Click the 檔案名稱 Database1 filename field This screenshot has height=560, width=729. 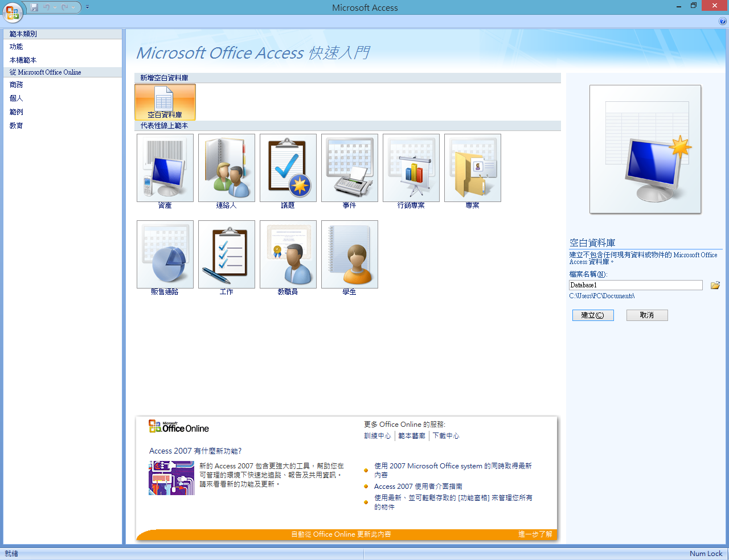pos(636,285)
